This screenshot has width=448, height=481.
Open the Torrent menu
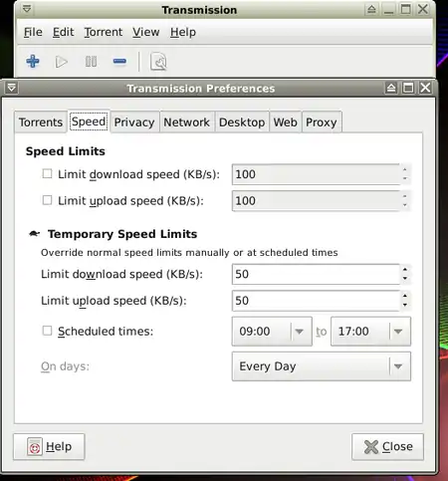pos(104,32)
